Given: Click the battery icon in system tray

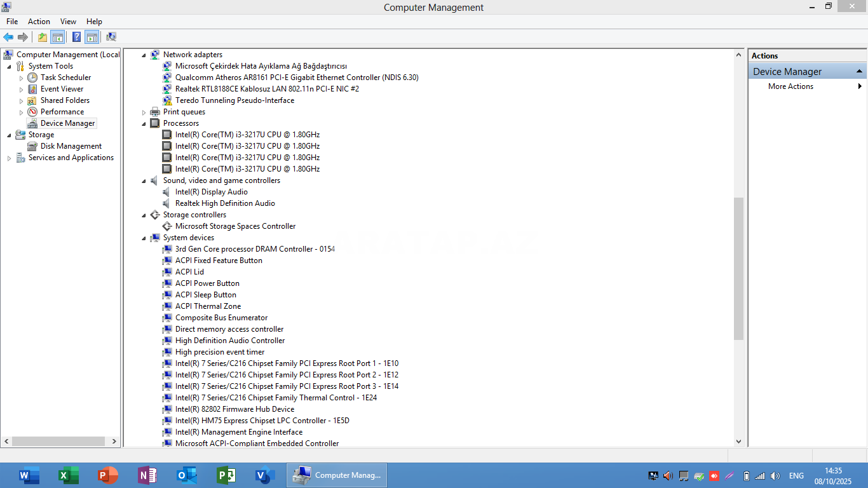Looking at the screenshot, I should [746, 475].
